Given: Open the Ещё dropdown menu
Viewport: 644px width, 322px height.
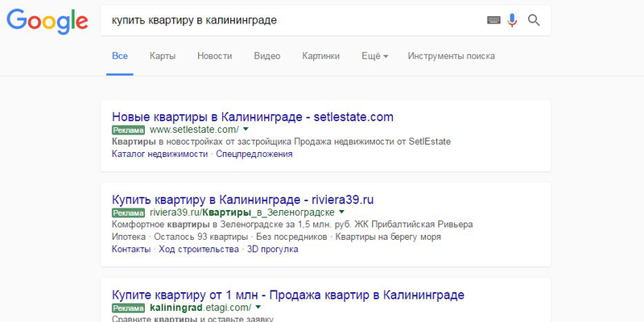Looking at the screenshot, I should point(375,56).
